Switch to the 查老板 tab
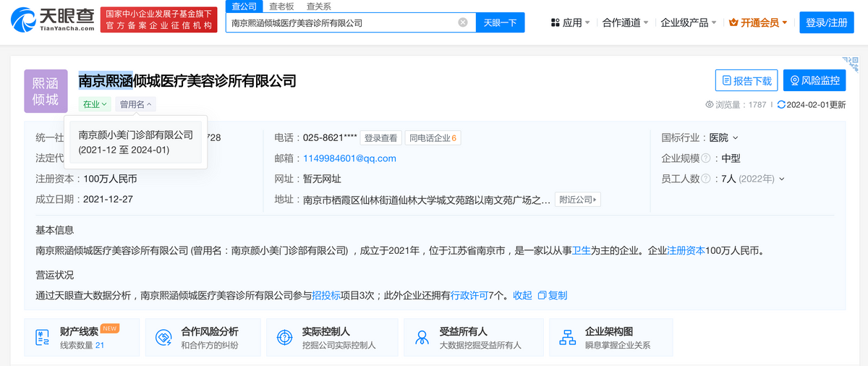The image size is (868, 366). 281,6
